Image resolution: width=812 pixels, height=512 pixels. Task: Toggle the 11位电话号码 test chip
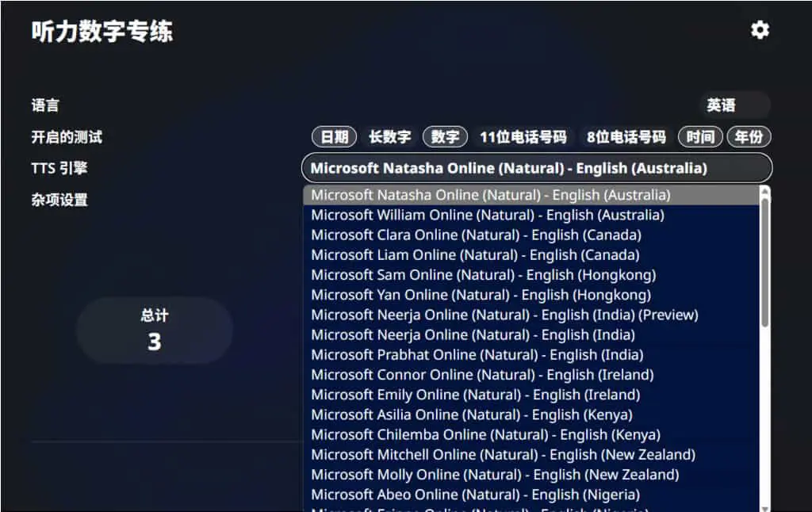point(523,136)
